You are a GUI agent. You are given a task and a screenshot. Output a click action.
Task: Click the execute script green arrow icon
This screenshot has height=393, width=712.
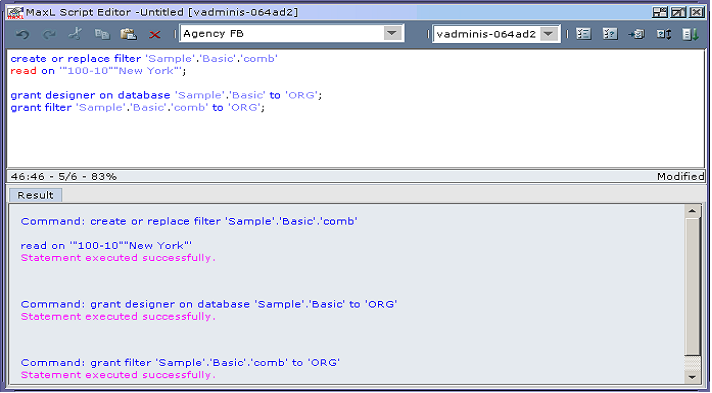click(691, 34)
